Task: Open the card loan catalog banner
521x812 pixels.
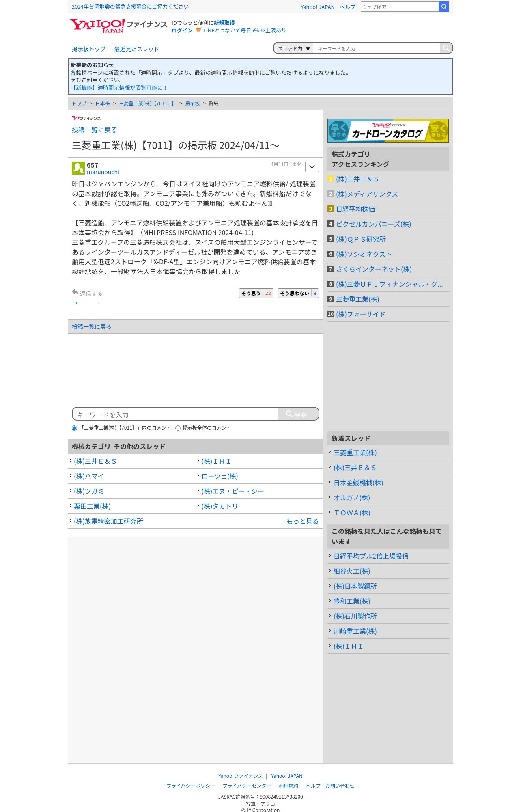Action: click(388, 131)
